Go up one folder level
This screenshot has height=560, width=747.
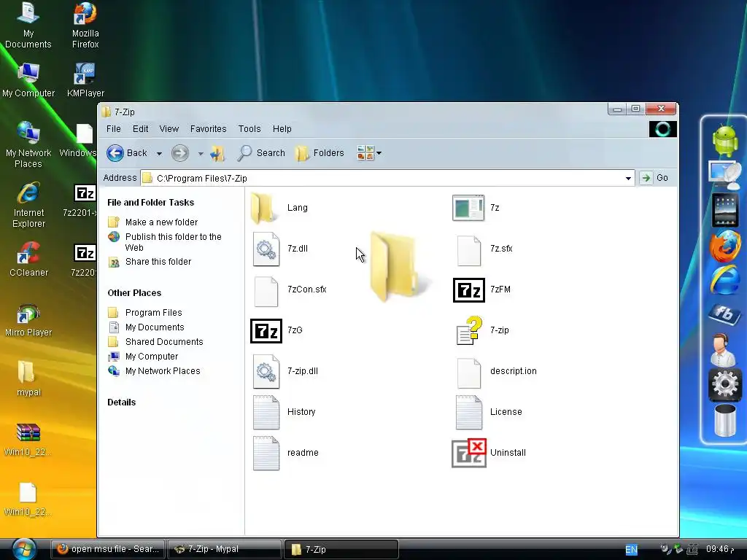point(217,153)
